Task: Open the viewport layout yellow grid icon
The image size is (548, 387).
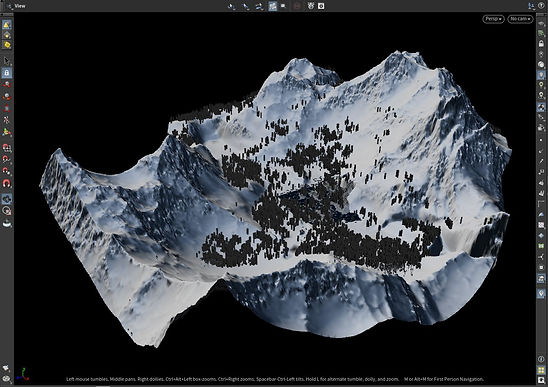Action: tap(541, 370)
